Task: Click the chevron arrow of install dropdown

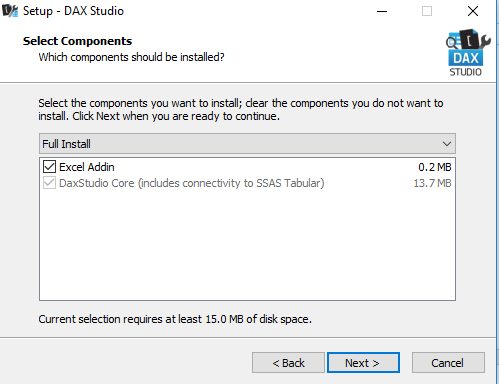Action: coord(447,144)
